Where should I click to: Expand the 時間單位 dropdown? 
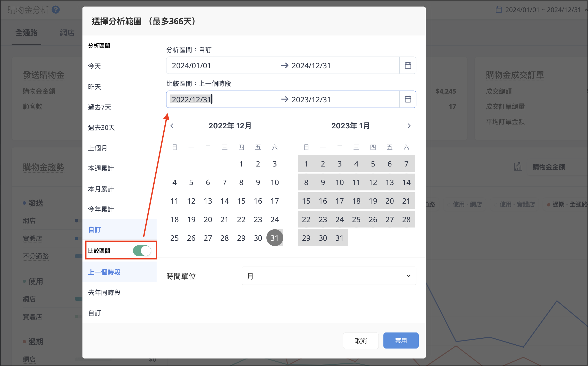(x=329, y=276)
